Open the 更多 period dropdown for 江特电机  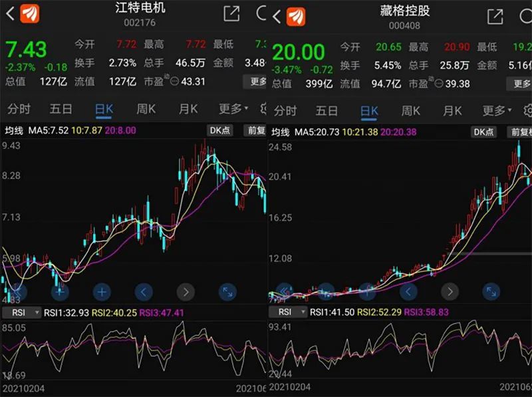[x=233, y=109]
